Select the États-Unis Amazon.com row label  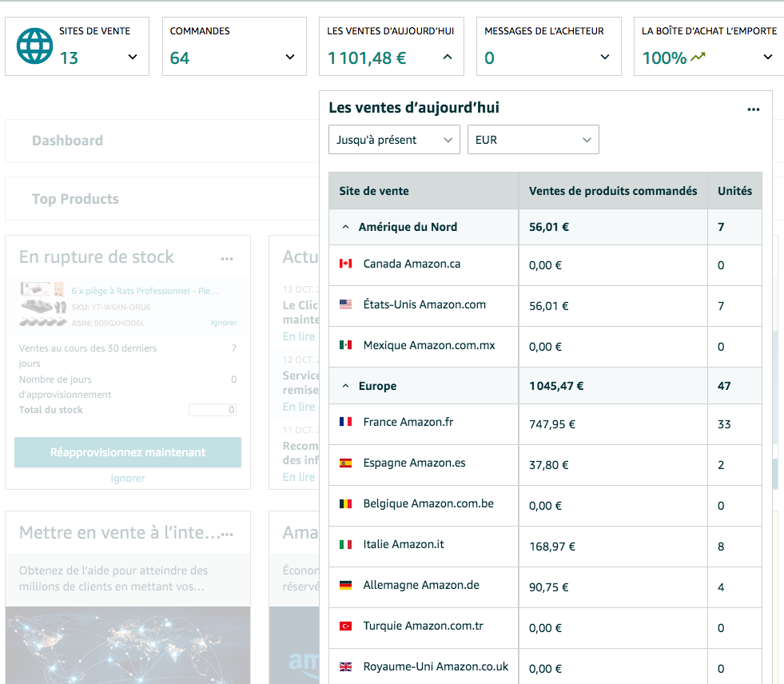pos(424,304)
